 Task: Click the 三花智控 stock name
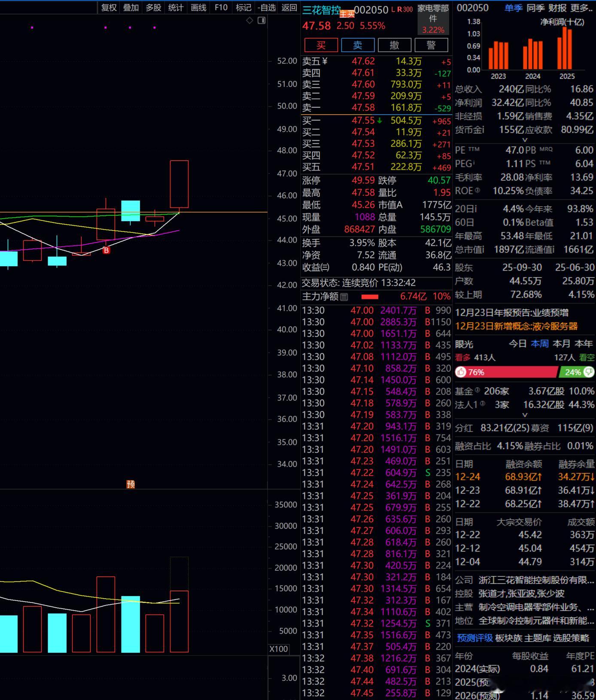click(322, 10)
